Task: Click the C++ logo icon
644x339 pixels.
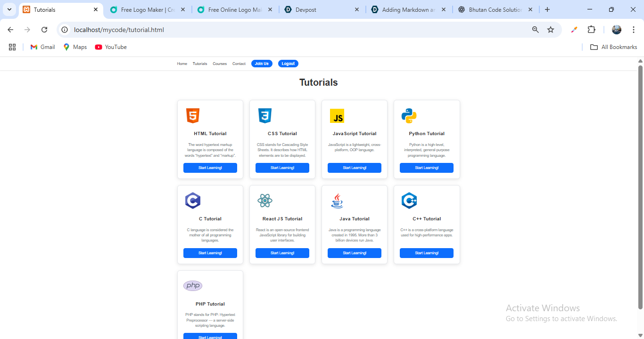Action: coord(409,201)
